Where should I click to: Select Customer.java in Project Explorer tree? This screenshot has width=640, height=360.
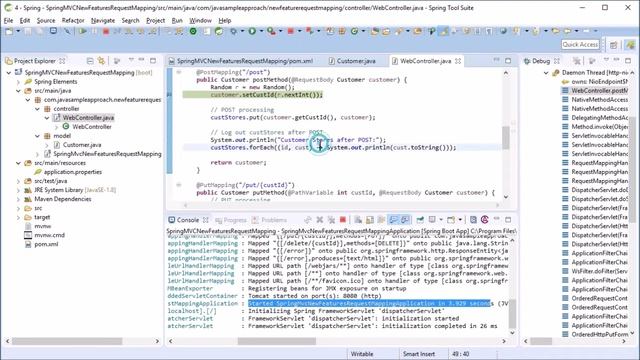pyautogui.click(x=82, y=145)
